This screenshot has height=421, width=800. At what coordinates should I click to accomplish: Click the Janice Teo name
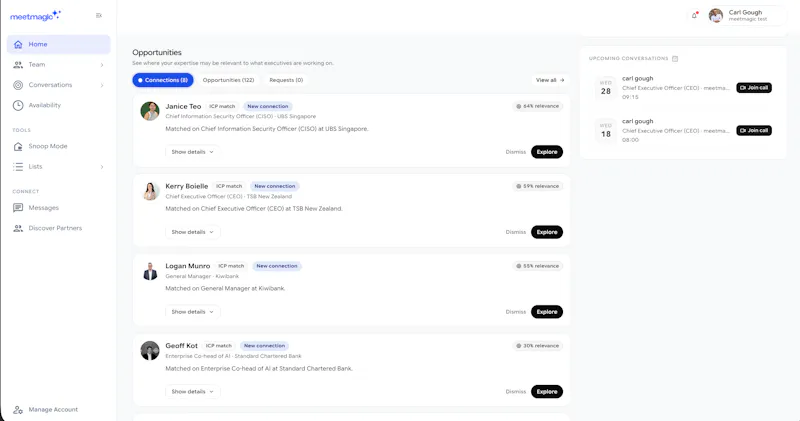coord(183,107)
